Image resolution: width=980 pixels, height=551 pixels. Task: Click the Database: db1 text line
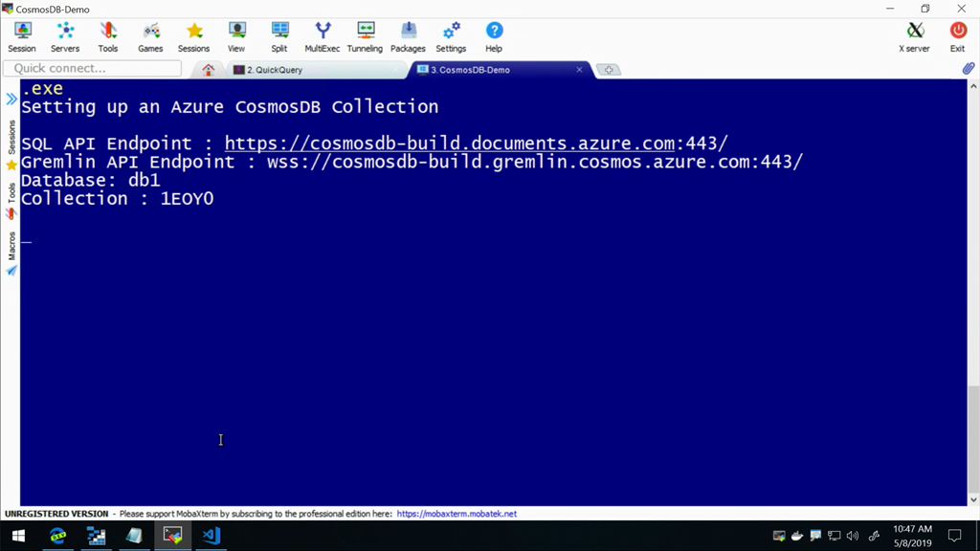click(91, 181)
